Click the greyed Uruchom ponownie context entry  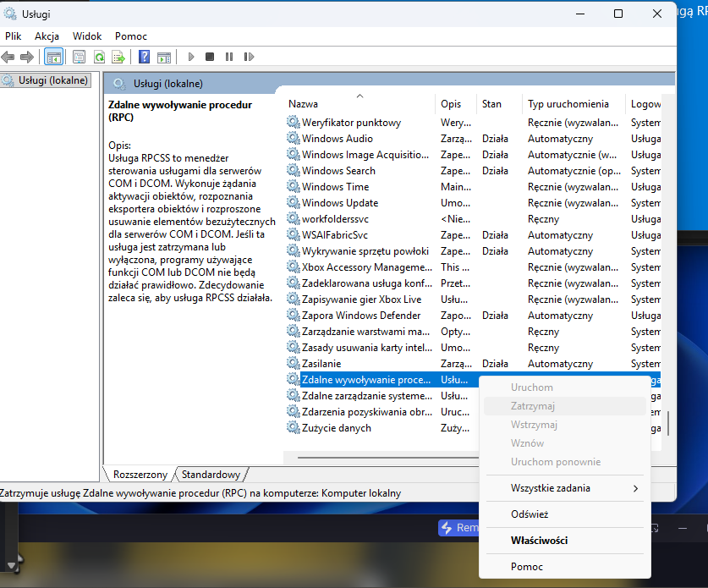[564, 462]
